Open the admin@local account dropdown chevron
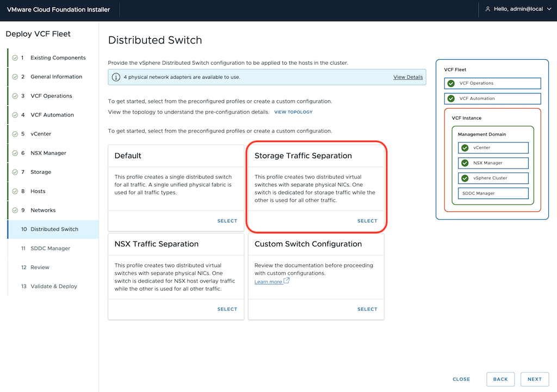Screen dimensions: 557x392 (x=549, y=9)
